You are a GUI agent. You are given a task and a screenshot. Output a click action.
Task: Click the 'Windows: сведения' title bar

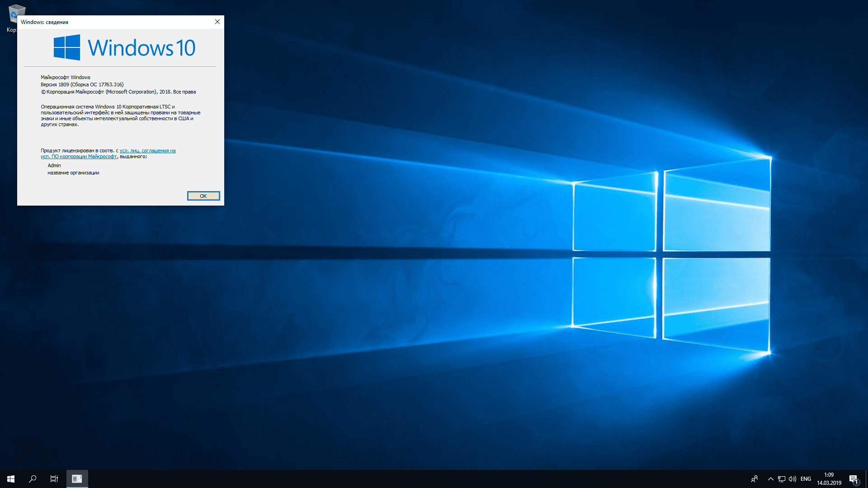point(114,22)
